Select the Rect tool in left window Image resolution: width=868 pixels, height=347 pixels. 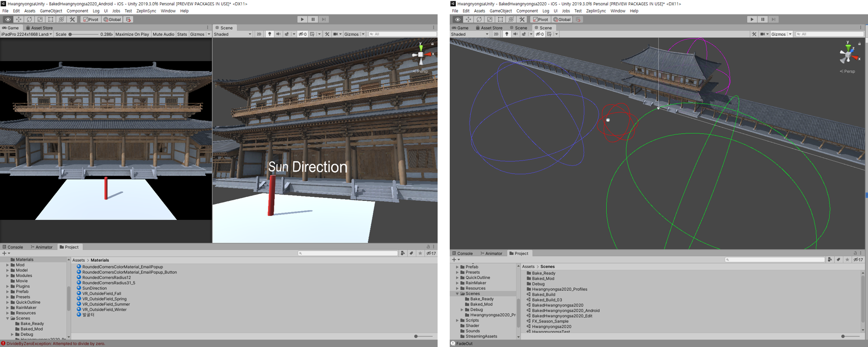[51, 19]
